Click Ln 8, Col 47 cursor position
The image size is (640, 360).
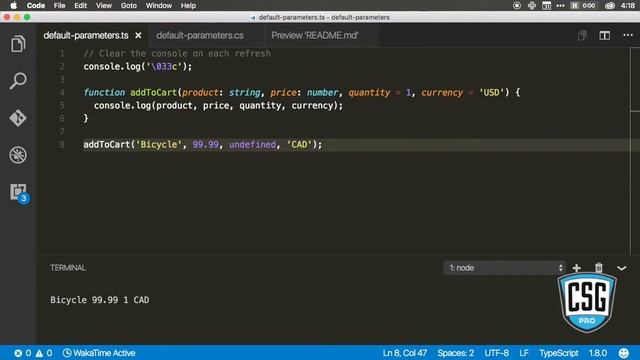pos(404,353)
